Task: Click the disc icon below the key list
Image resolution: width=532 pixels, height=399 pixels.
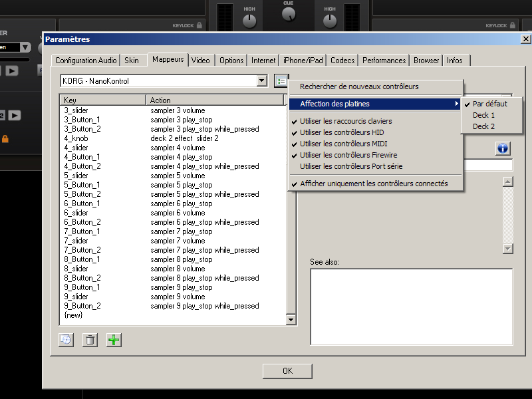Action: (x=66, y=340)
